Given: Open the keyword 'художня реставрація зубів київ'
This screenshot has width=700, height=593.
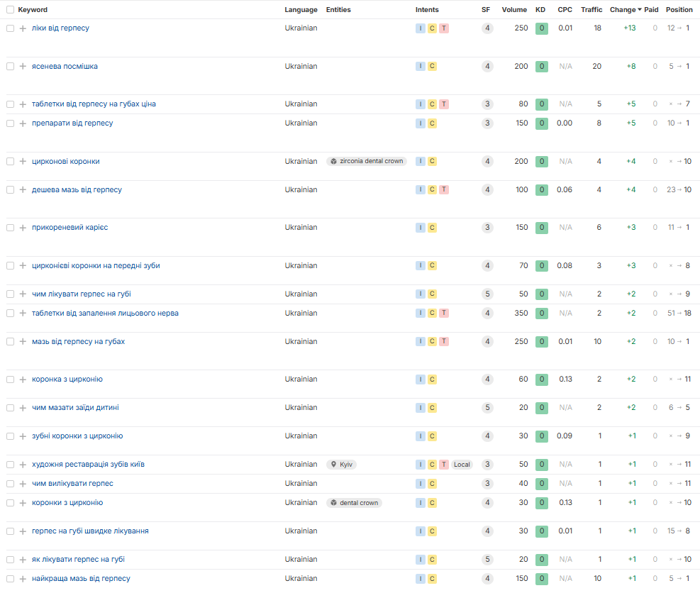Looking at the screenshot, I should point(88,465).
